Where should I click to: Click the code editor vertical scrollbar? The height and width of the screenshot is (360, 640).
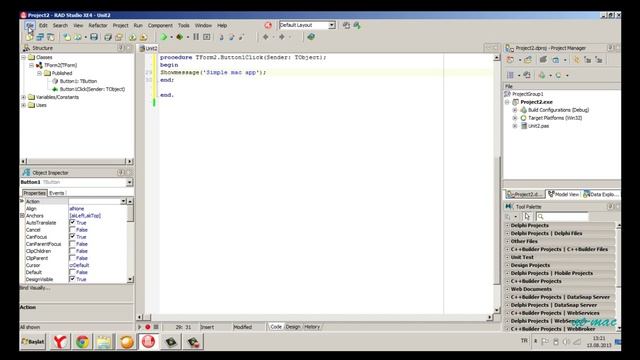(x=497, y=184)
